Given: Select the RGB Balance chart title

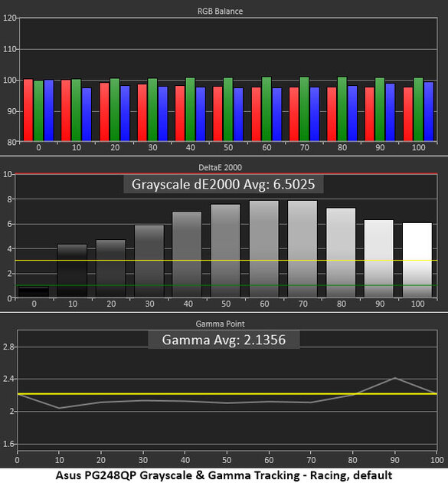Looking at the screenshot, I should pos(220,11).
